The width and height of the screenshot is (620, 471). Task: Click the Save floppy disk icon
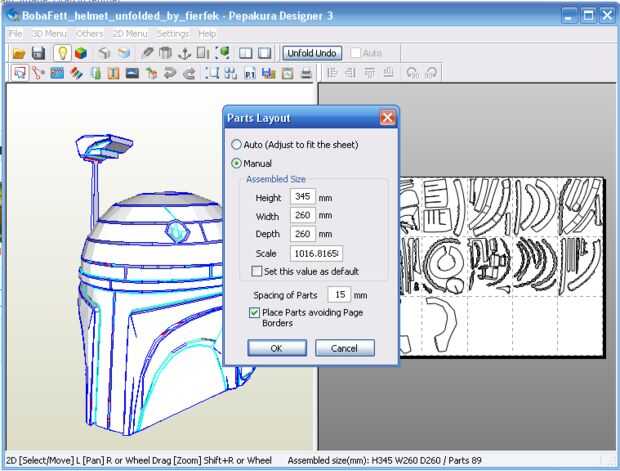point(38,53)
